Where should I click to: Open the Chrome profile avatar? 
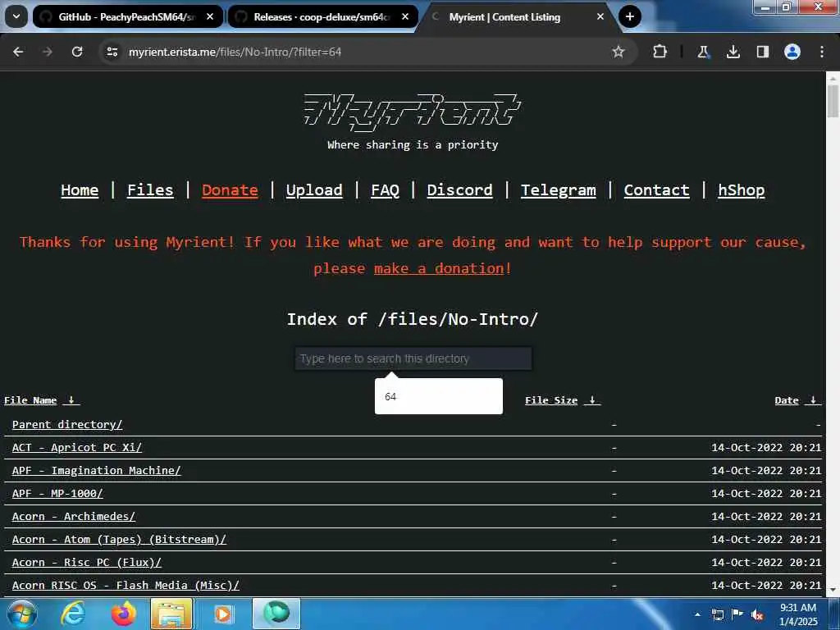[792, 52]
